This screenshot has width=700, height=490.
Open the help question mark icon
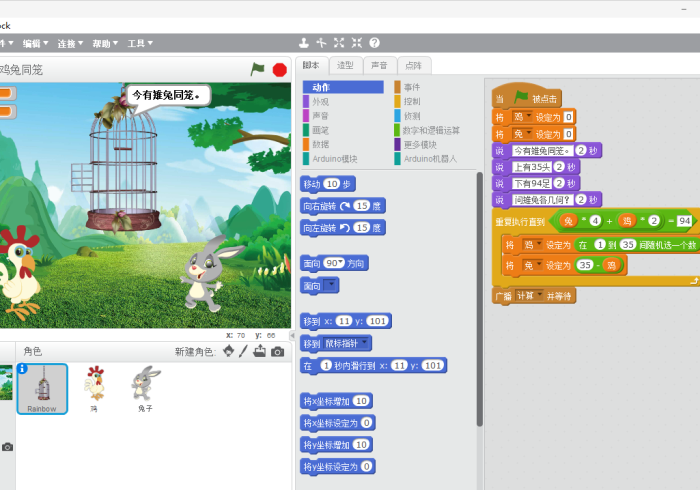(374, 43)
